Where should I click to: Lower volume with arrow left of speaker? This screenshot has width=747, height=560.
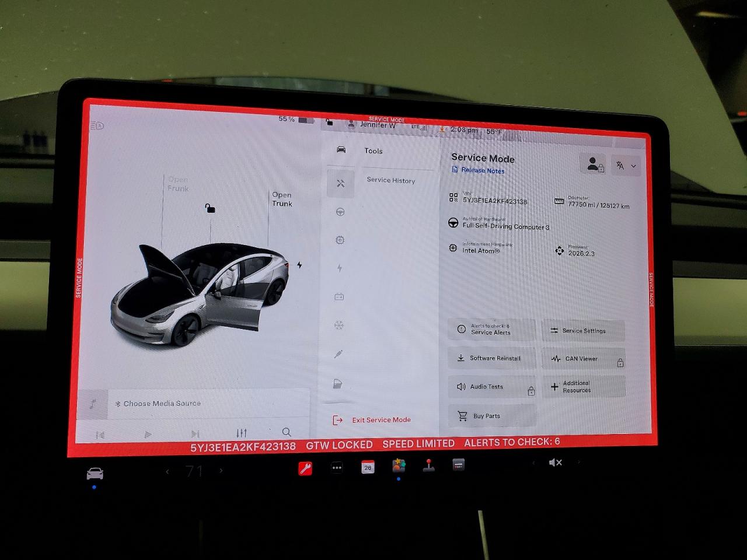(x=533, y=463)
